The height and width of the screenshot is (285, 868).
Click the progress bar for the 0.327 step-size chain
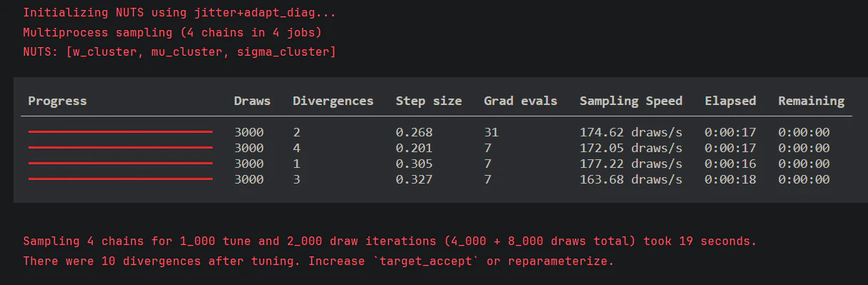(x=121, y=179)
